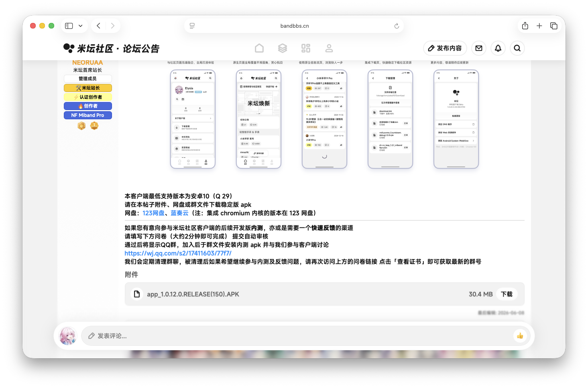Click the thumbs-up emoji button in the comment bar
Screen dimensions: 588x388
[520, 336]
